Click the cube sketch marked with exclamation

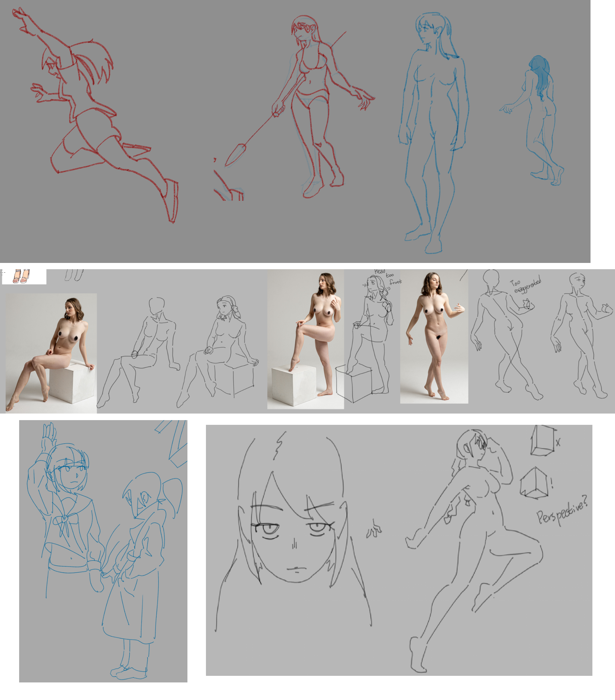pos(534,483)
